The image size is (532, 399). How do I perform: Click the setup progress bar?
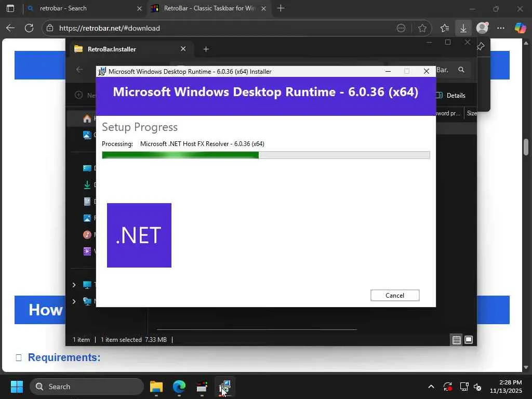pos(265,155)
